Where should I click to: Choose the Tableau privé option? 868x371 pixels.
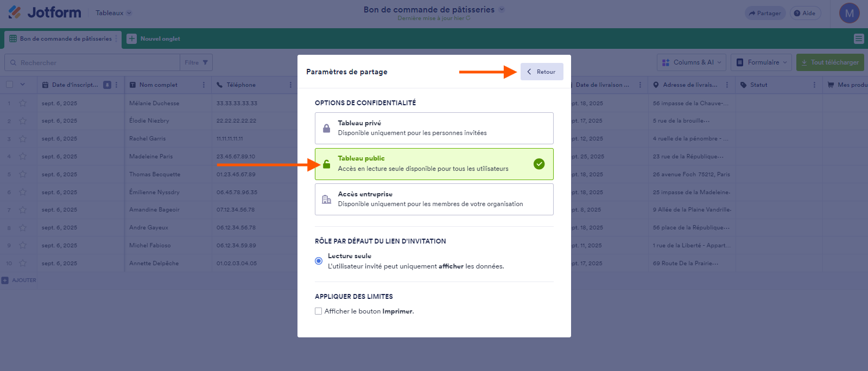click(434, 128)
